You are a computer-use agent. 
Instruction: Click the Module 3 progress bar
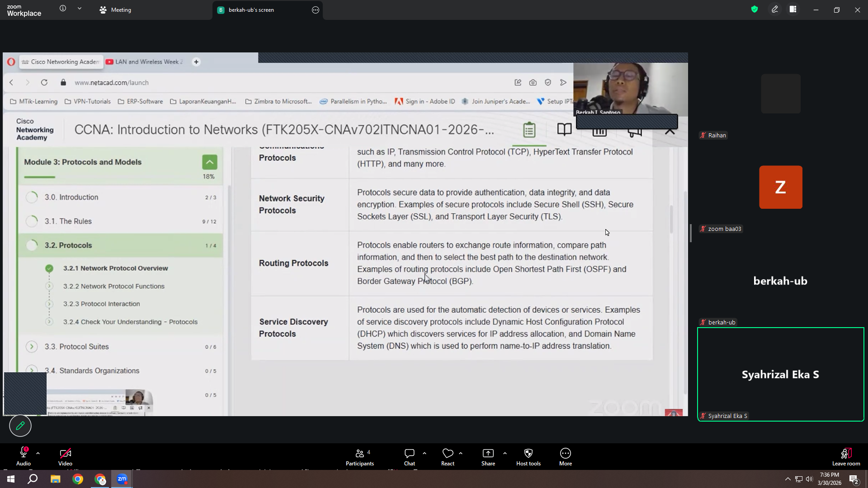(39, 177)
